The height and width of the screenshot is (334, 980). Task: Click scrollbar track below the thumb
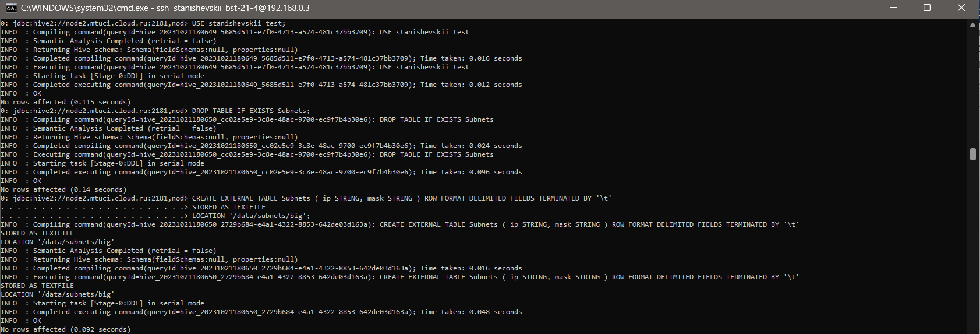pos(972,245)
